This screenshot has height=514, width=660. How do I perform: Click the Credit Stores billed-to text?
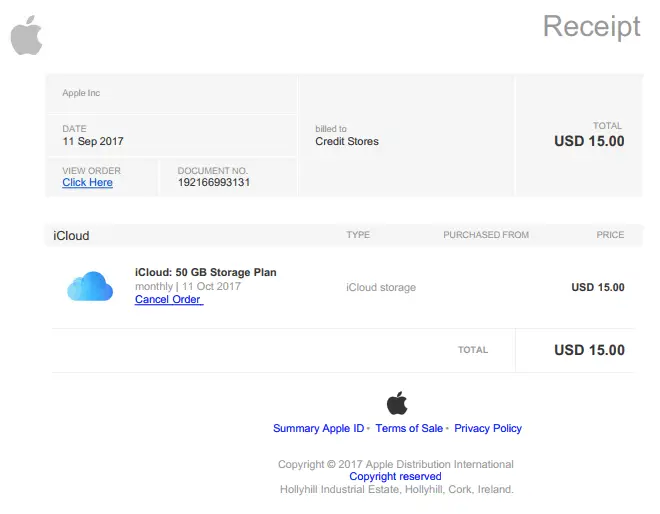pos(347,141)
